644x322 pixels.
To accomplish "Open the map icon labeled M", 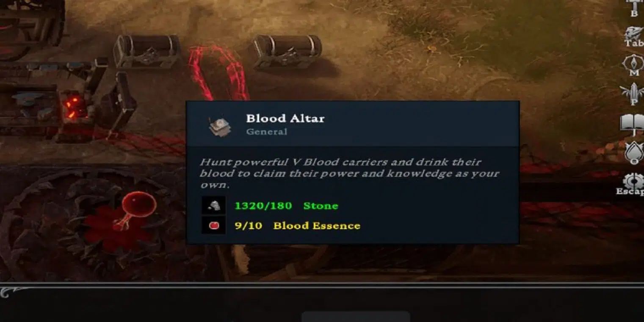I will pos(634,65).
